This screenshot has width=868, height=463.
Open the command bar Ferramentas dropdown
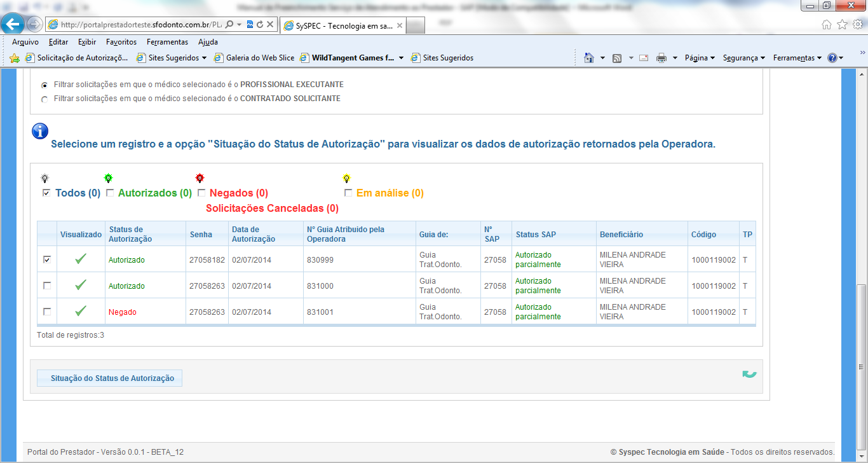click(x=797, y=58)
